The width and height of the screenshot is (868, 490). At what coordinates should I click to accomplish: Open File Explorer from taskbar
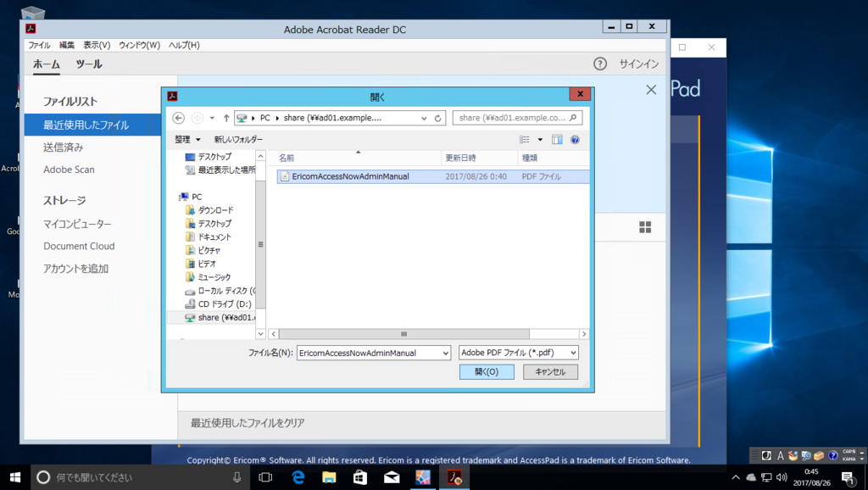(330, 477)
